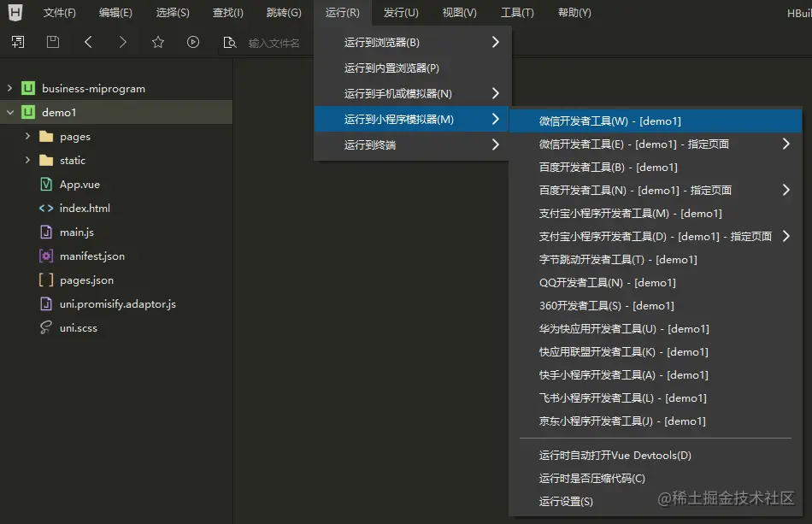Run in 华为快应用开发者工具(U) - [demo1]

point(656,328)
